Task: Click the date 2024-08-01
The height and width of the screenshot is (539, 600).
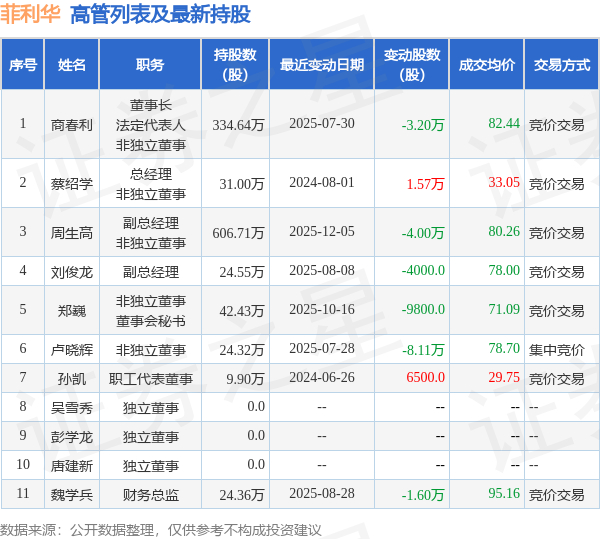Action: point(322,182)
